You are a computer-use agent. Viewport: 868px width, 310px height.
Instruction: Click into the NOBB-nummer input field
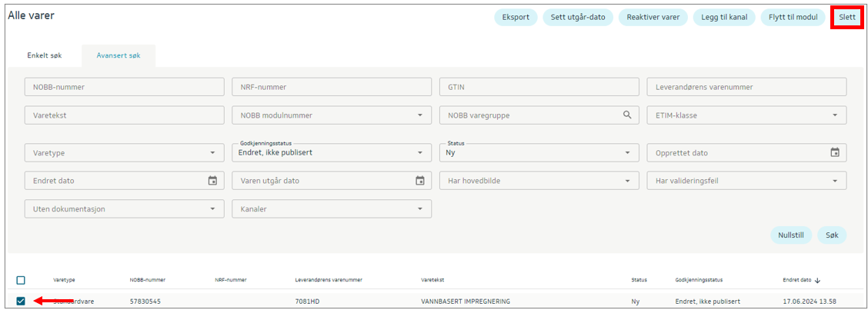[123, 87]
